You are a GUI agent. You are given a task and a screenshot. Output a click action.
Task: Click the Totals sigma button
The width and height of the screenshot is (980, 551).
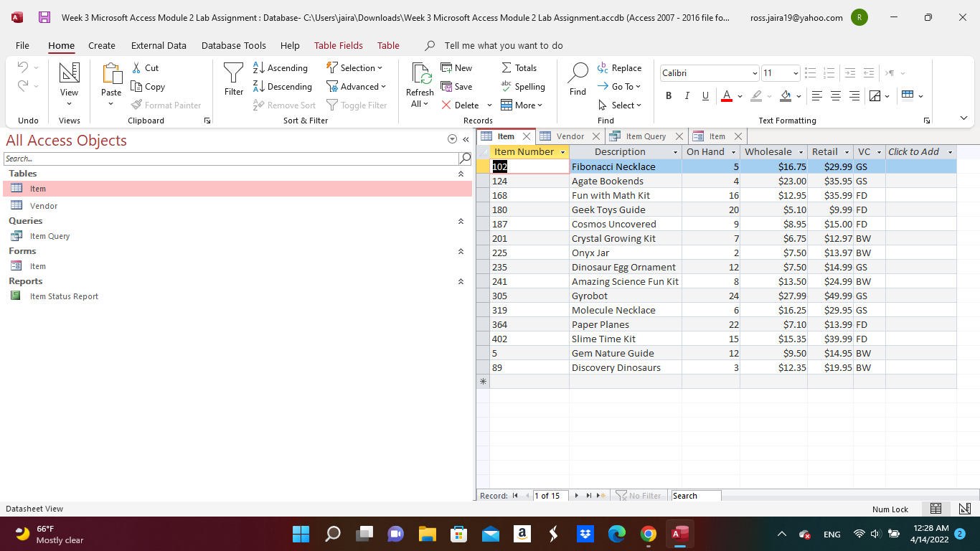[519, 67]
